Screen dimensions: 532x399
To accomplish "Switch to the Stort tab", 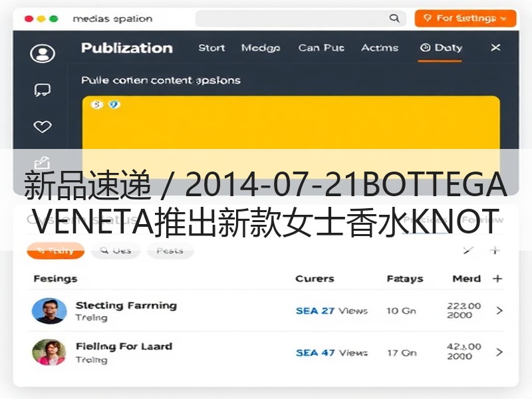I will click(x=211, y=48).
